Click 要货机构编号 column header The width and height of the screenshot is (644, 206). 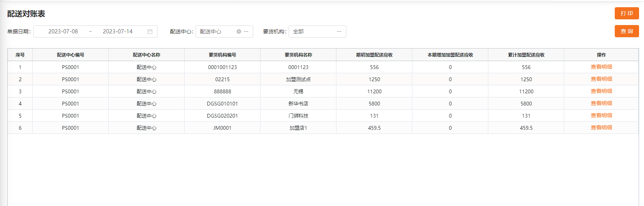point(223,55)
